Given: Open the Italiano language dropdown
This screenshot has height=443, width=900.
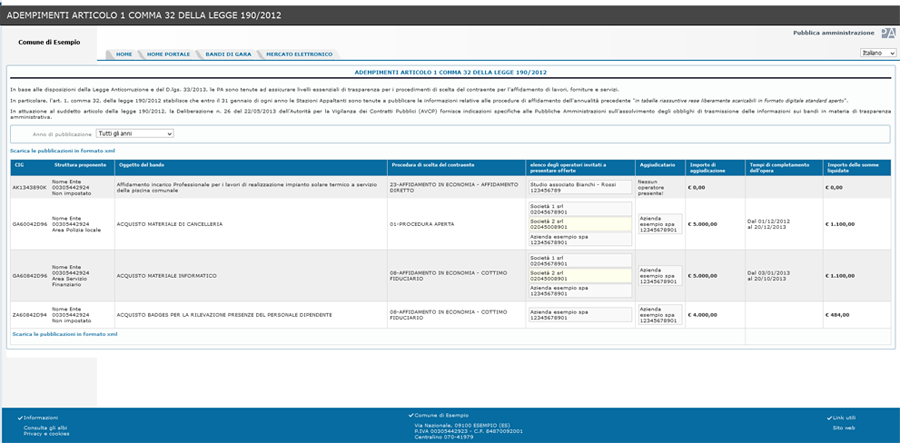Looking at the screenshot, I should (x=878, y=53).
